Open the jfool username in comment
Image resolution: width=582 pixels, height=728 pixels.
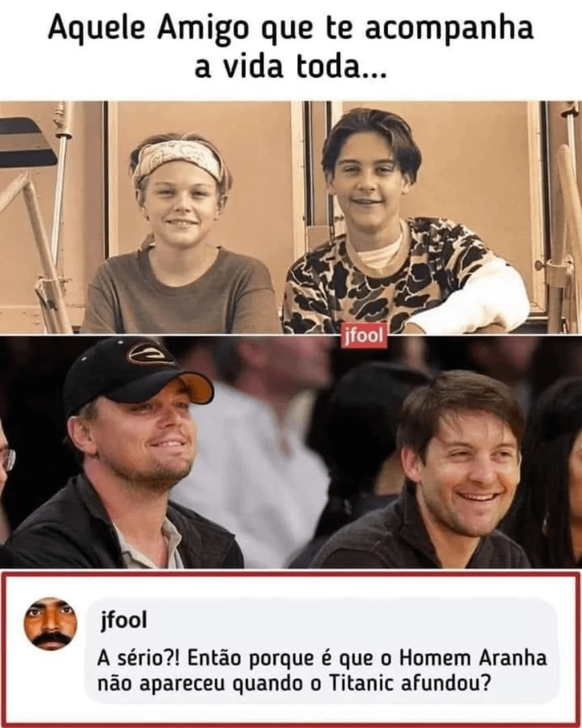(123, 620)
